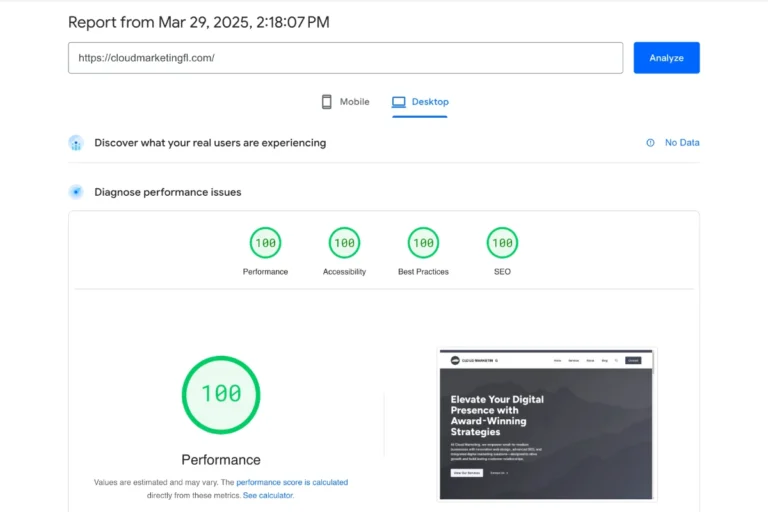
Task: Switch to the Mobile tab
Action: click(x=345, y=102)
